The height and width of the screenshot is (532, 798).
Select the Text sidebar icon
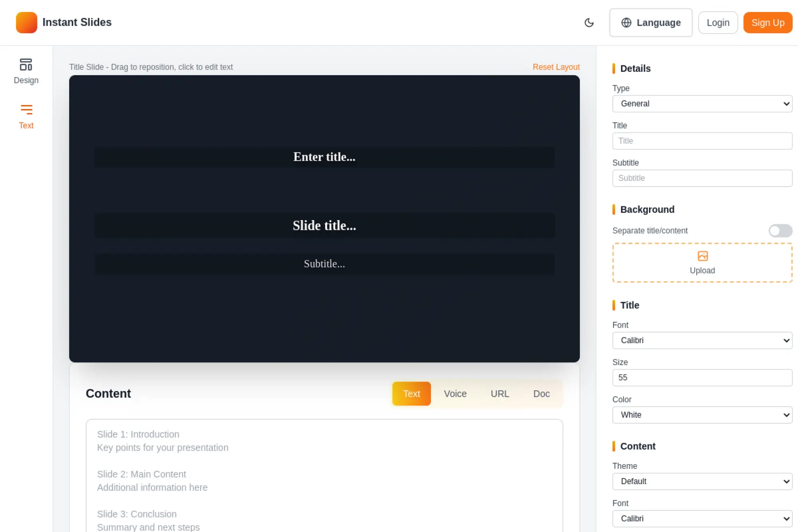tap(26, 110)
